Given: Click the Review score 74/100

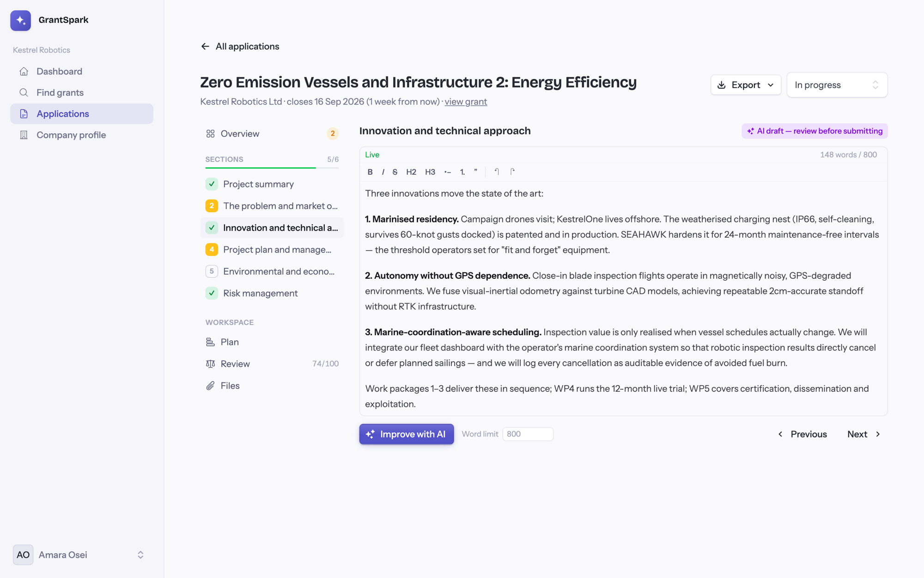Looking at the screenshot, I should coord(325,364).
